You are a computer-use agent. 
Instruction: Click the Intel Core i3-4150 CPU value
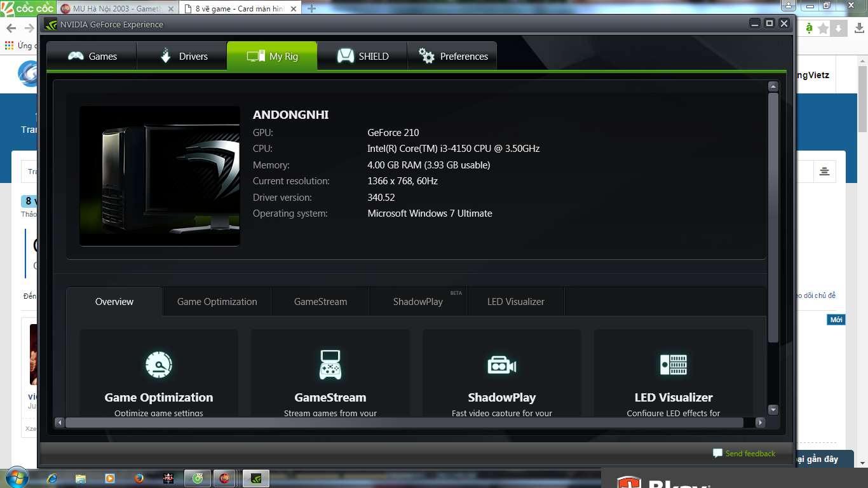point(454,149)
